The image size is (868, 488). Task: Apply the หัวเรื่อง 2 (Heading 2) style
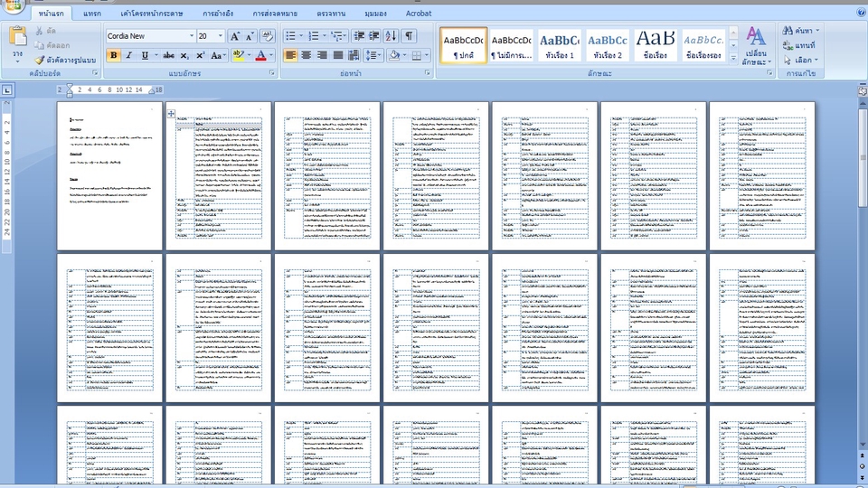click(x=608, y=45)
